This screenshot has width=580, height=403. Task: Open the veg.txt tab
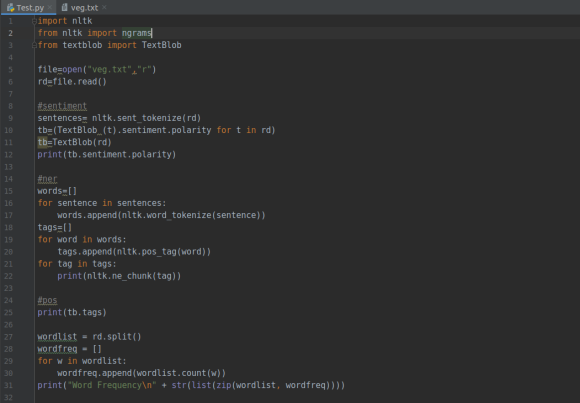pyautogui.click(x=84, y=7)
